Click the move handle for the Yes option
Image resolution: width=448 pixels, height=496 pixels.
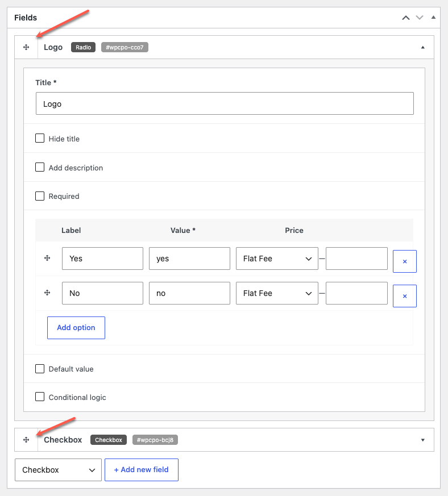[47, 258]
